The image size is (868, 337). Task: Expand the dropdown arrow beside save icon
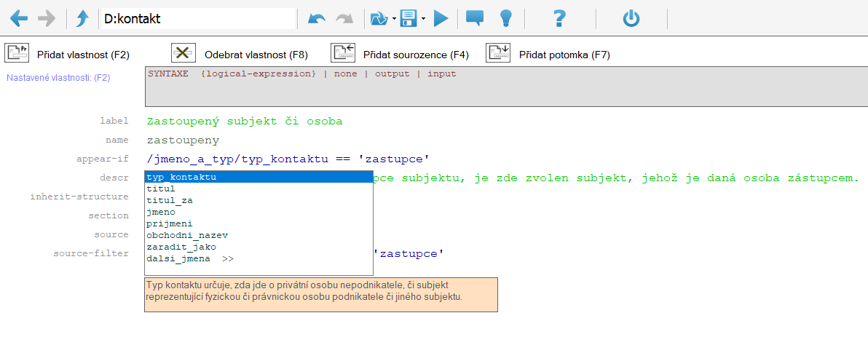point(423,19)
